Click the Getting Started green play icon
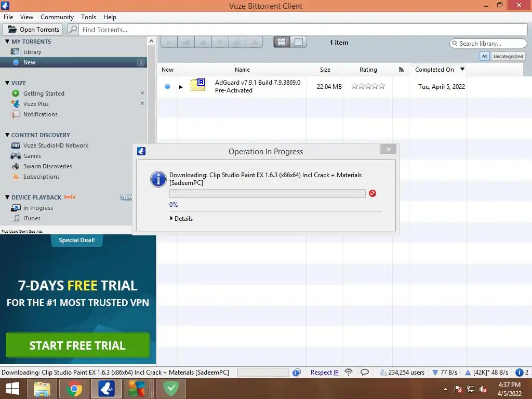The width and height of the screenshot is (532, 399). pos(16,94)
